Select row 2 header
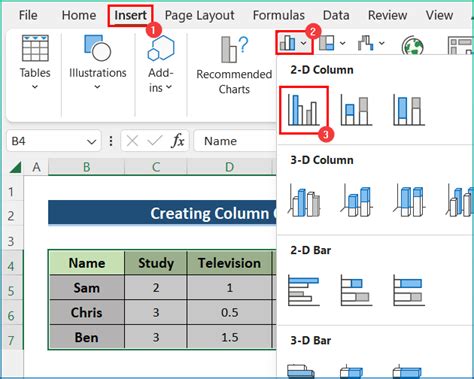474x379 pixels. [11, 216]
